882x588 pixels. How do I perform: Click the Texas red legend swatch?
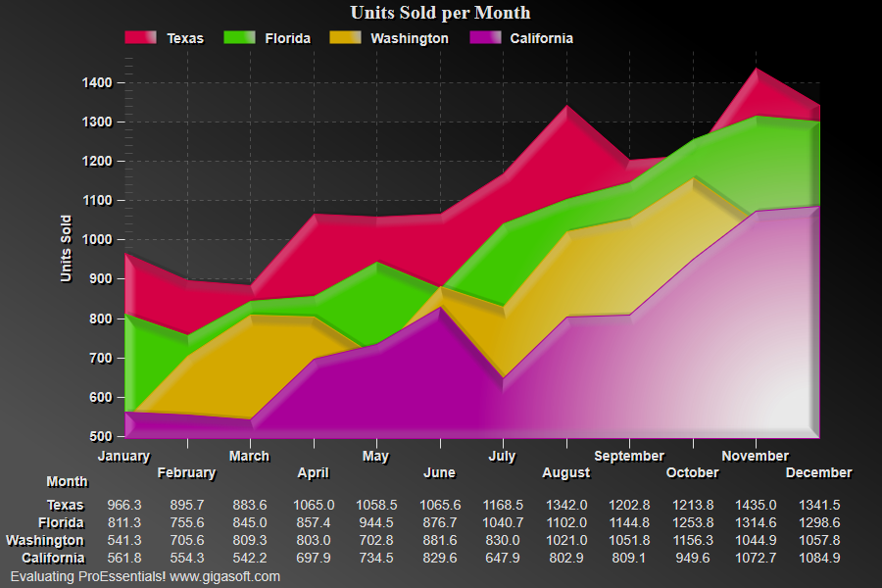click(x=140, y=37)
